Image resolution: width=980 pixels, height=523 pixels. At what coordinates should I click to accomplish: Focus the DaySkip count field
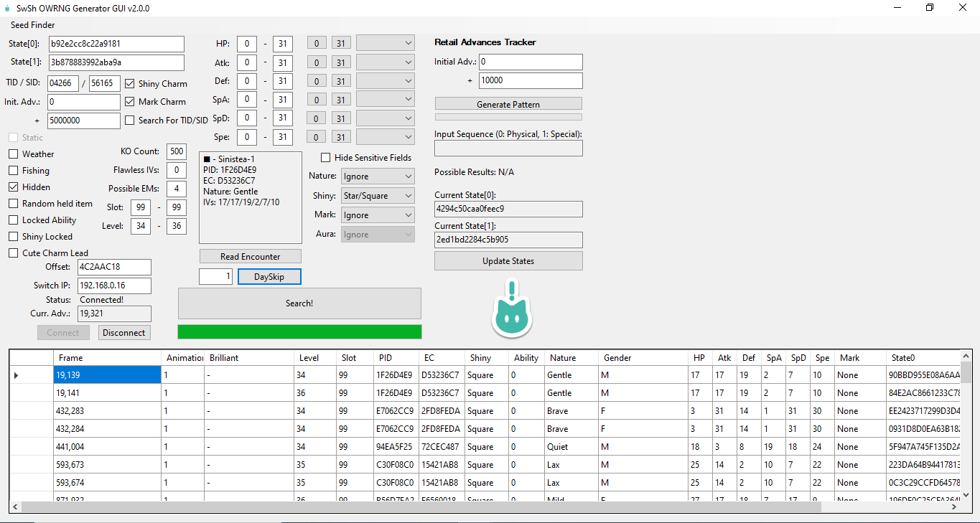pyautogui.click(x=215, y=276)
